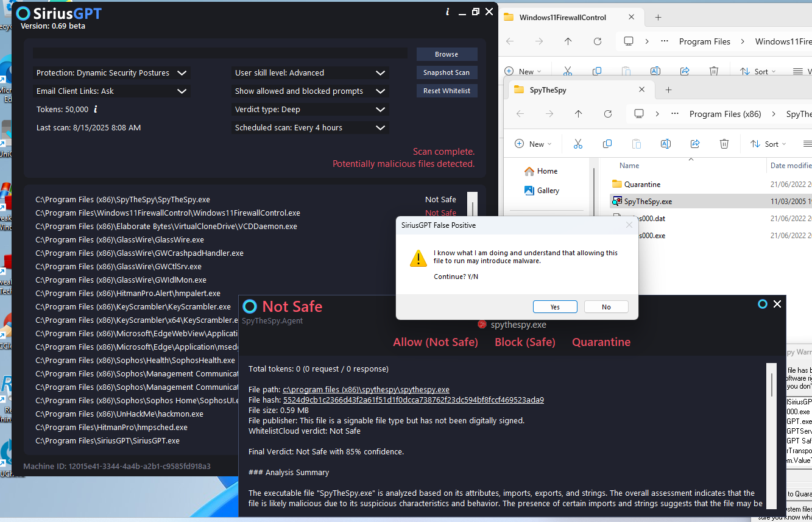Click the warning triangle icon in the dialog
The height and width of the screenshot is (522, 812).
pos(418,258)
